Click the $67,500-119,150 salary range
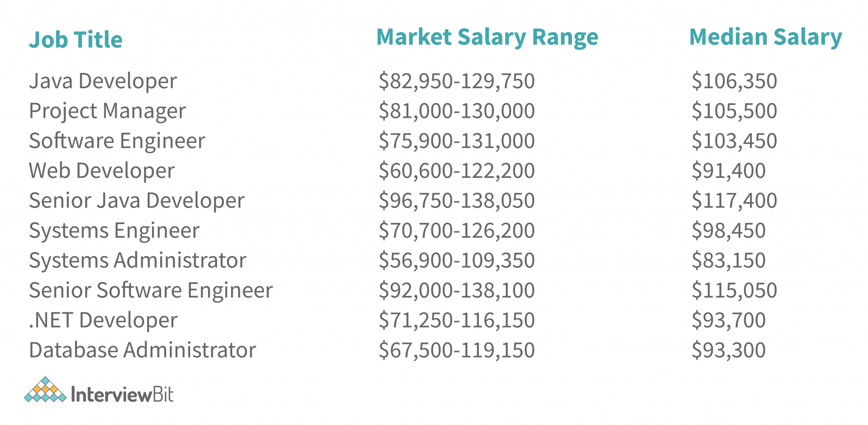This screenshot has width=868, height=425. (x=456, y=350)
